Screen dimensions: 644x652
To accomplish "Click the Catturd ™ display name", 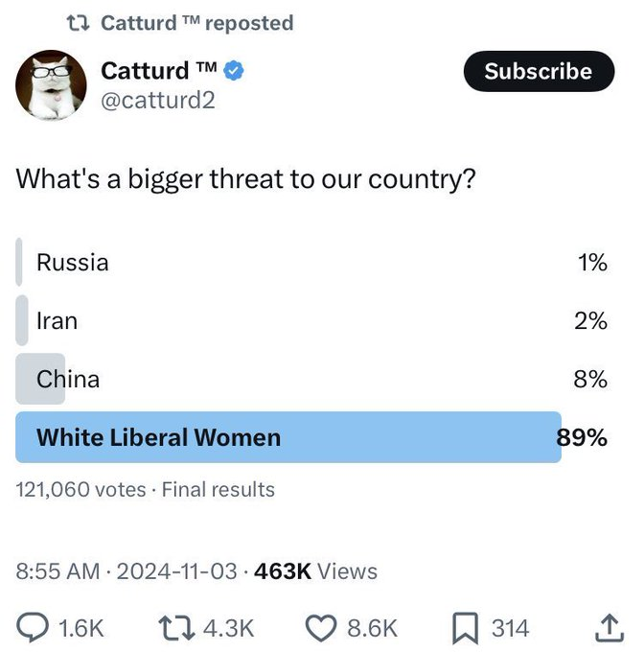I will pos(159,71).
